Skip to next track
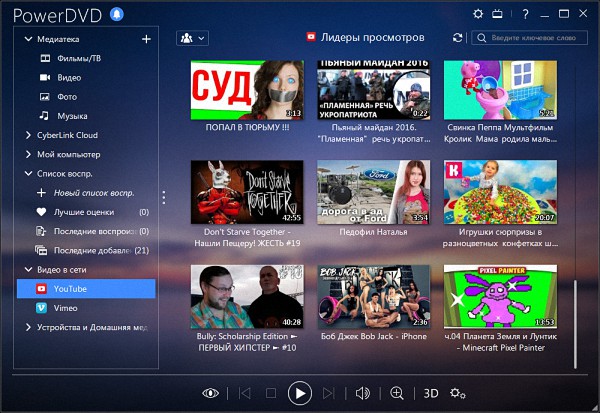600x413 pixels. click(x=328, y=393)
